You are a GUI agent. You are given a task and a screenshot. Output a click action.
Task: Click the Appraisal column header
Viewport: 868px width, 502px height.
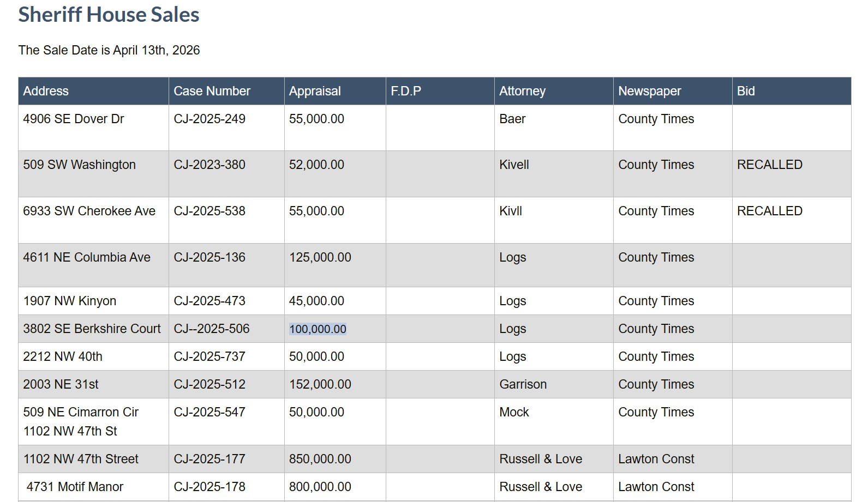pyautogui.click(x=315, y=91)
